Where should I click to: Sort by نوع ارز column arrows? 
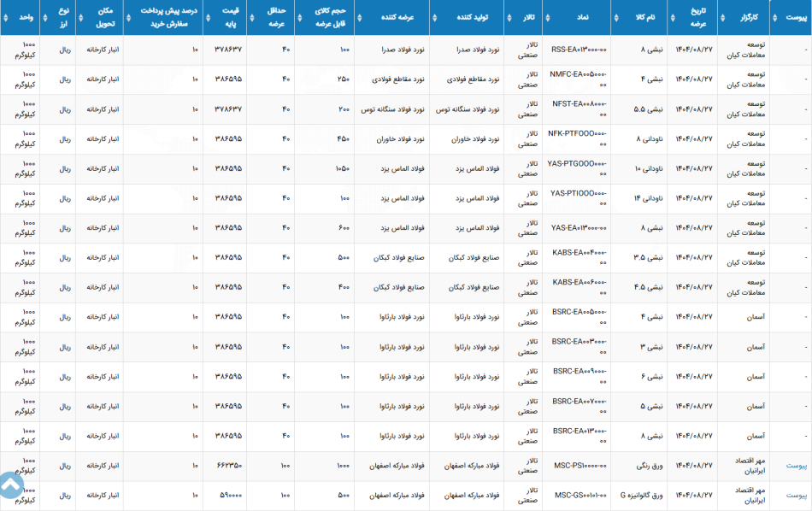pyautogui.click(x=45, y=18)
